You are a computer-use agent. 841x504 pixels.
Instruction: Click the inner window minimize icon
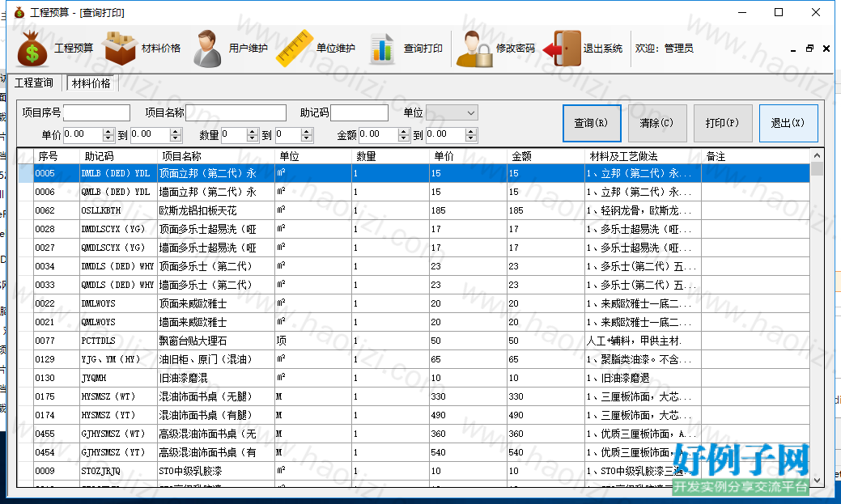click(793, 49)
